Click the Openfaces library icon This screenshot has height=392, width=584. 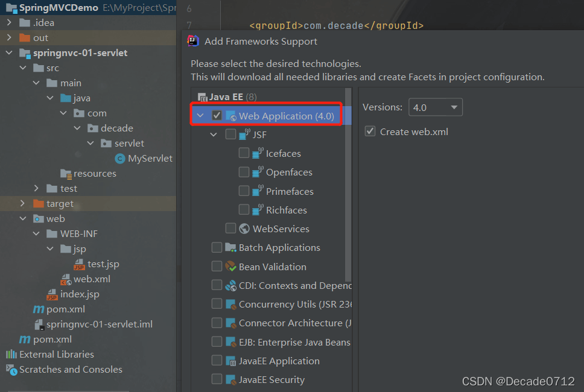[258, 172]
